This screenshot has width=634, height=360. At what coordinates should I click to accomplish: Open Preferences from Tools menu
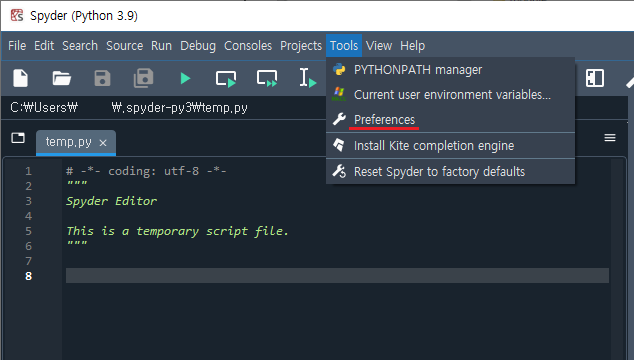pos(450,120)
